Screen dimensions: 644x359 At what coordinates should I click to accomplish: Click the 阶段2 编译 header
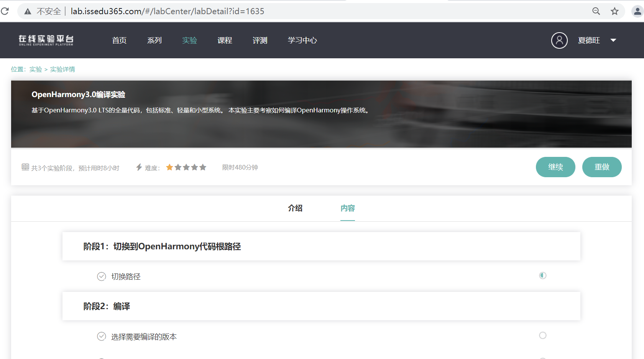321,306
